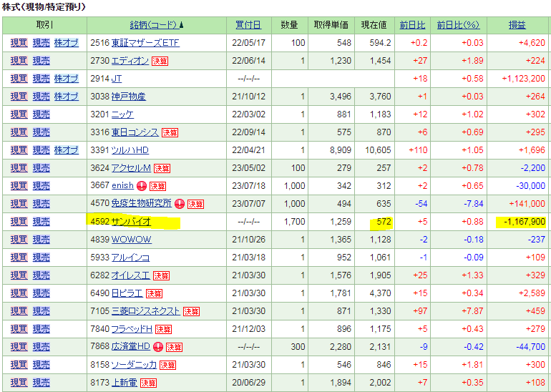Open the 免疫生物研究所 stock page
The width and height of the screenshot is (551, 392).
[x=142, y=203]
